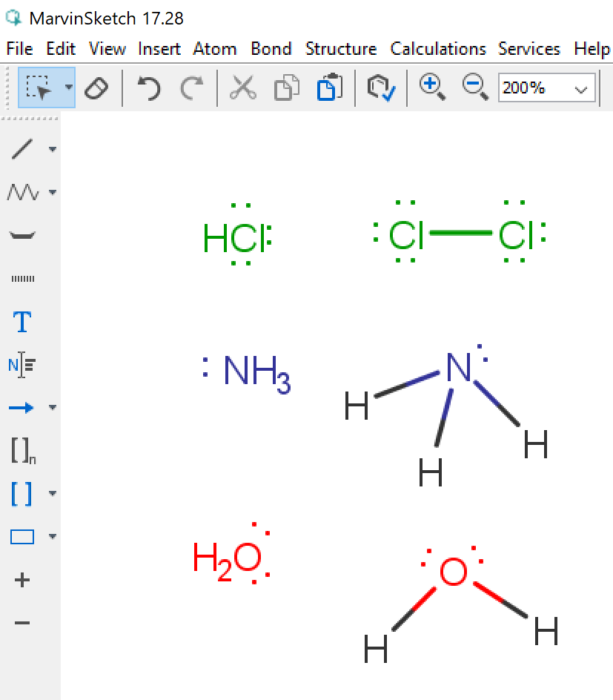Select the Single Bond tool
This screenshot has width=613, height=700.
[22, 149]
